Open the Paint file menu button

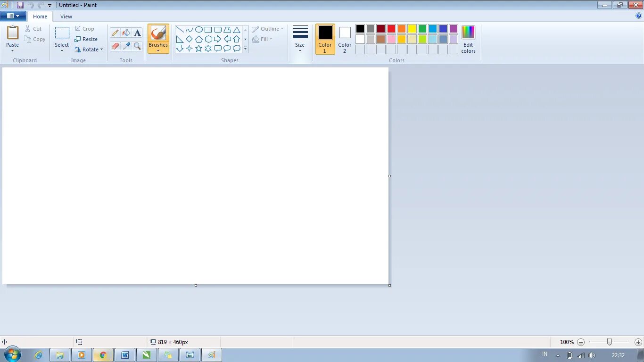13,16
